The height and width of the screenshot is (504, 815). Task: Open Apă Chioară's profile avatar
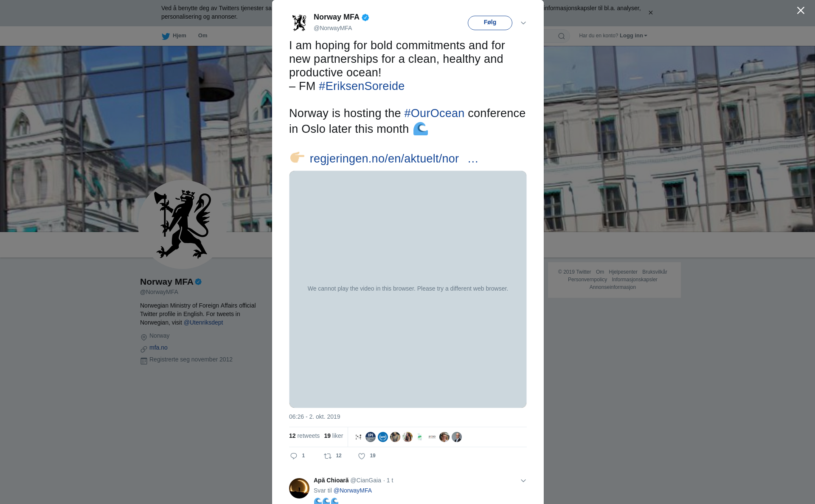click(299, 488)
